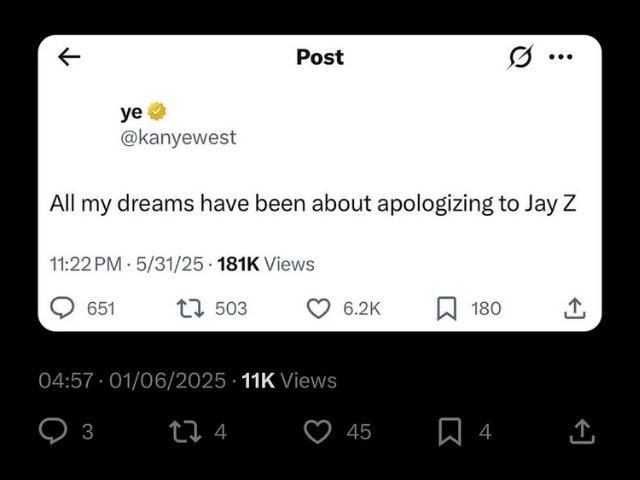Click the 11:22 PM timestamp
Viewport: 640px width, 480px height.
[86, 264]
